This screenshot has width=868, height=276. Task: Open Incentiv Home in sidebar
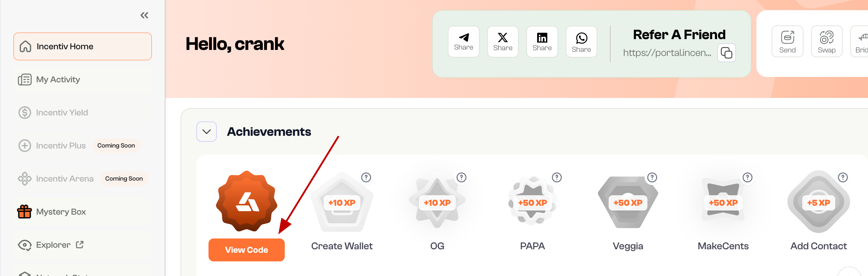coord(83,46)
